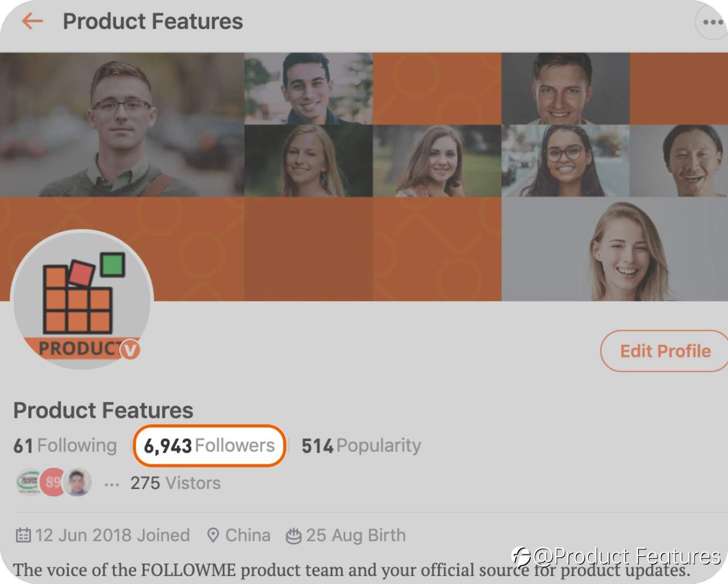Click the orange verified V badge
This screenshot has height=584, width=728.
click(130, 349)
